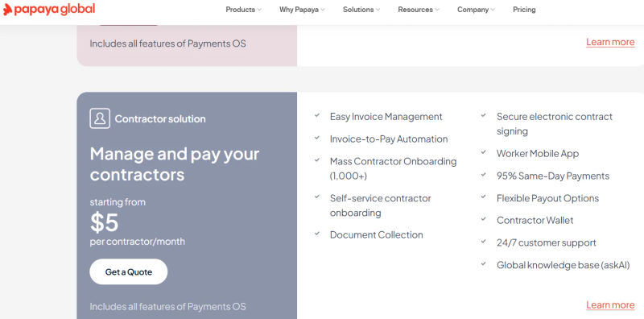Screen dimensions: 644x319
Task: Click the Contractor solution title text
Action: coord(160,118)
